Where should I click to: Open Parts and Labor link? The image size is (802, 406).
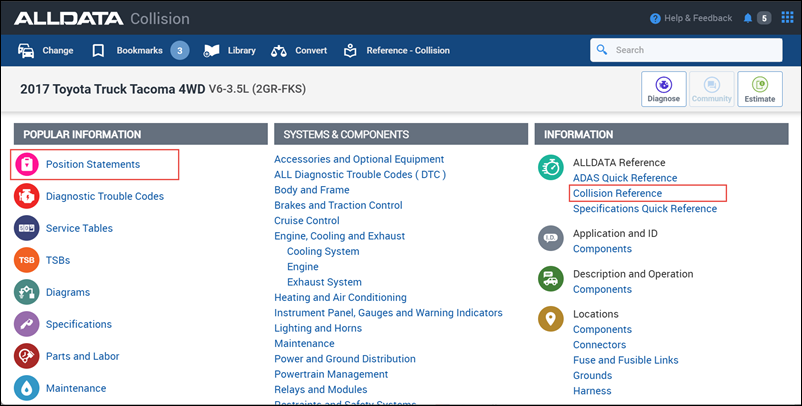pos(82,356)
